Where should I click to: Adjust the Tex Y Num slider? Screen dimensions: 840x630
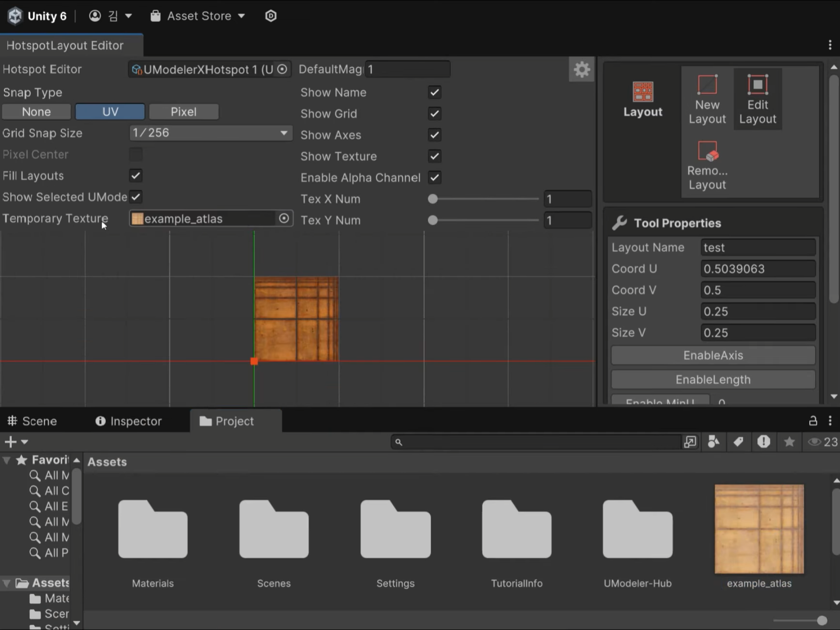click(483, 220)
